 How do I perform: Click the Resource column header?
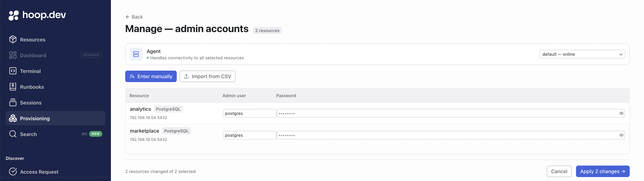point(139,96)
